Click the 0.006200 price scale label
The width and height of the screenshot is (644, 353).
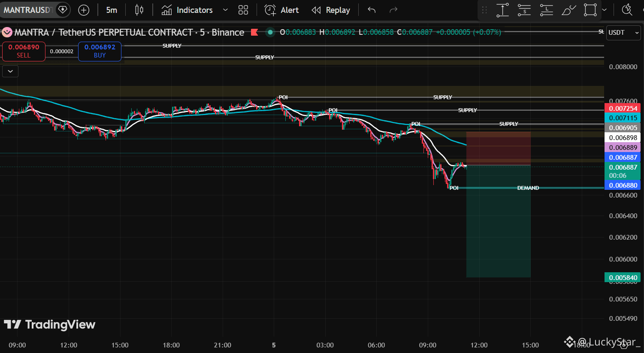coord(623,237)
